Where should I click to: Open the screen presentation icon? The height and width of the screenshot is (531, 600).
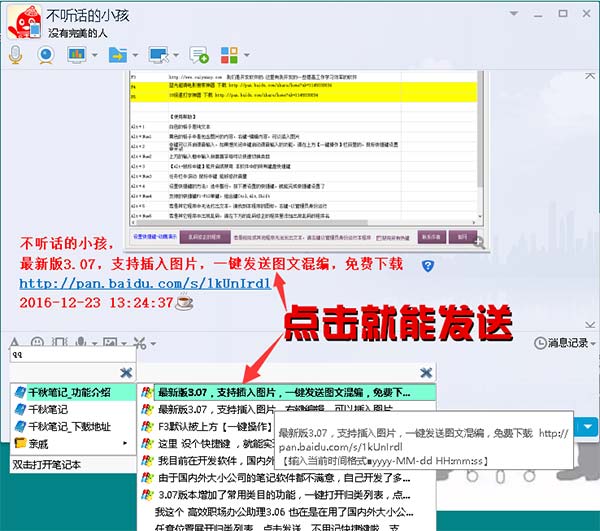pyautogui.click(x=77, y=55)
